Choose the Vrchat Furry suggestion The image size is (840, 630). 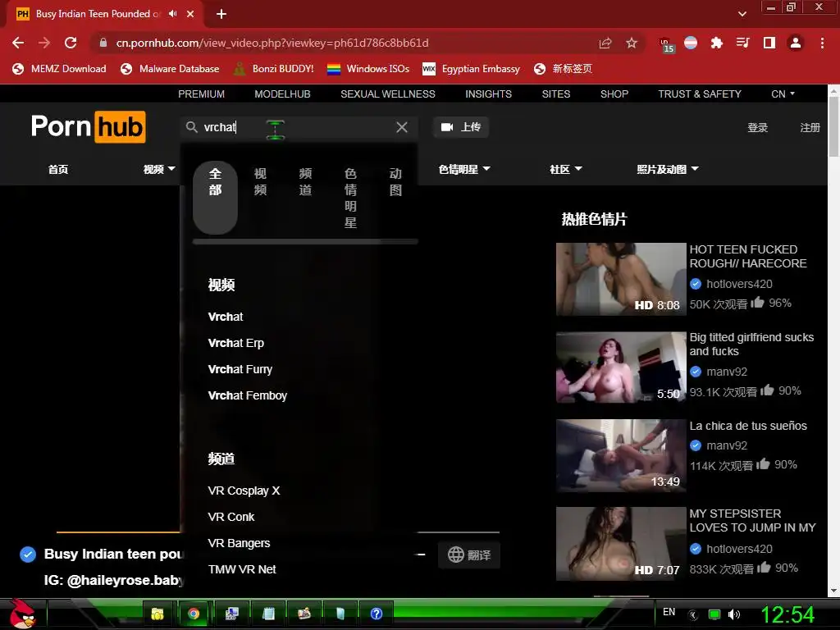(x=240, y=369)
